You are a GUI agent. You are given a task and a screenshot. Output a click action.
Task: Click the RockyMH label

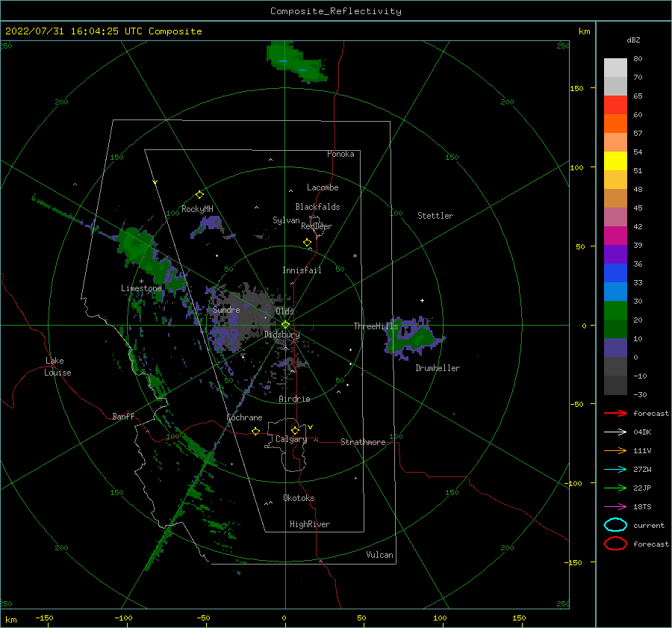pos(197,209)
